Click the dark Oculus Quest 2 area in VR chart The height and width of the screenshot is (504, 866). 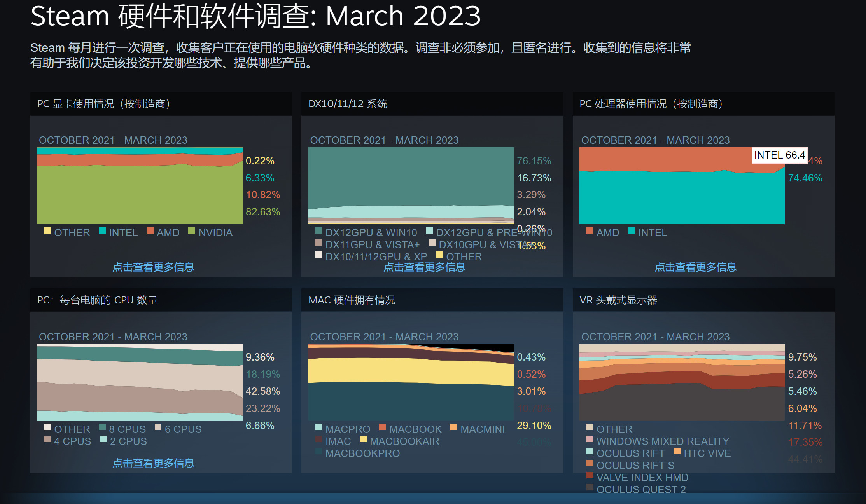(682, 402)
